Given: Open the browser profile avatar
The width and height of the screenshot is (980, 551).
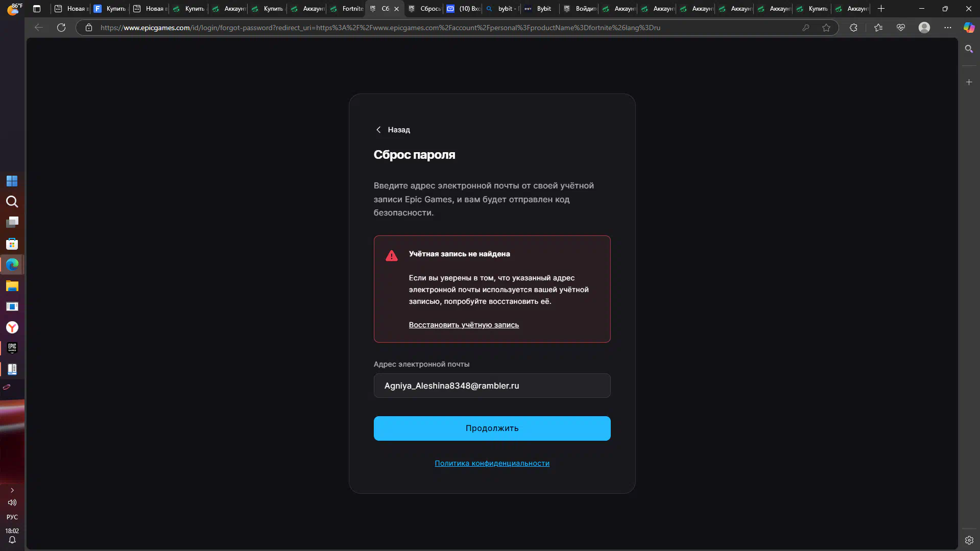Looking at the screenshot, I should pyautogui.click(x=924, y=28).
